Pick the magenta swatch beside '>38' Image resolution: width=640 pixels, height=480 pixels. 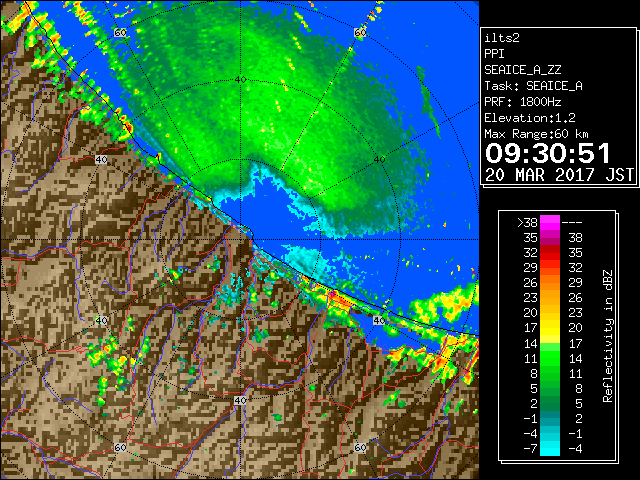click(550, 223)
